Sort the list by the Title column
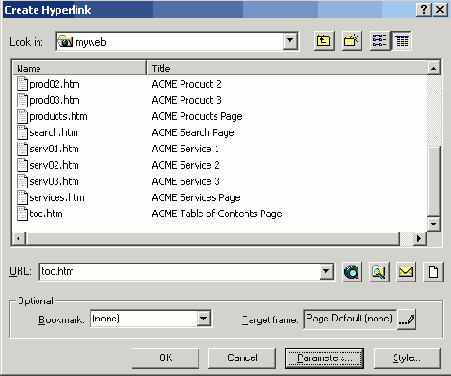 (x=287, y=68)
